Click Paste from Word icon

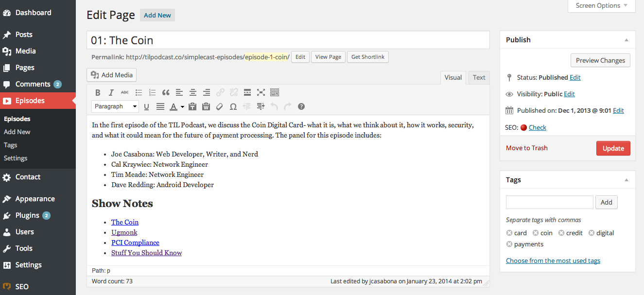point(206,106)
